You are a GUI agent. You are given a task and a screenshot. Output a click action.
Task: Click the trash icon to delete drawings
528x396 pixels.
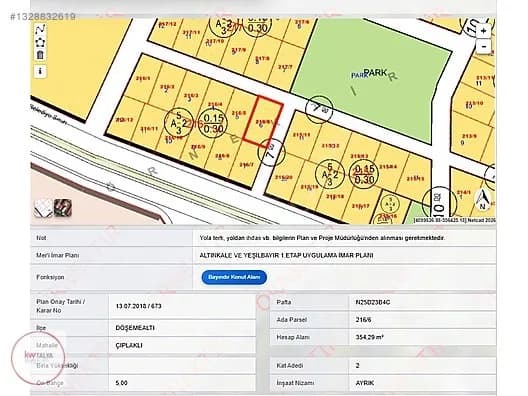(40, 55)
